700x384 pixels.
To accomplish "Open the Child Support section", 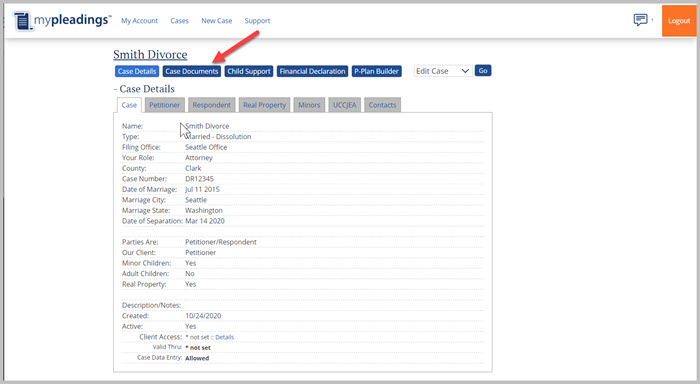I will 249,71.
